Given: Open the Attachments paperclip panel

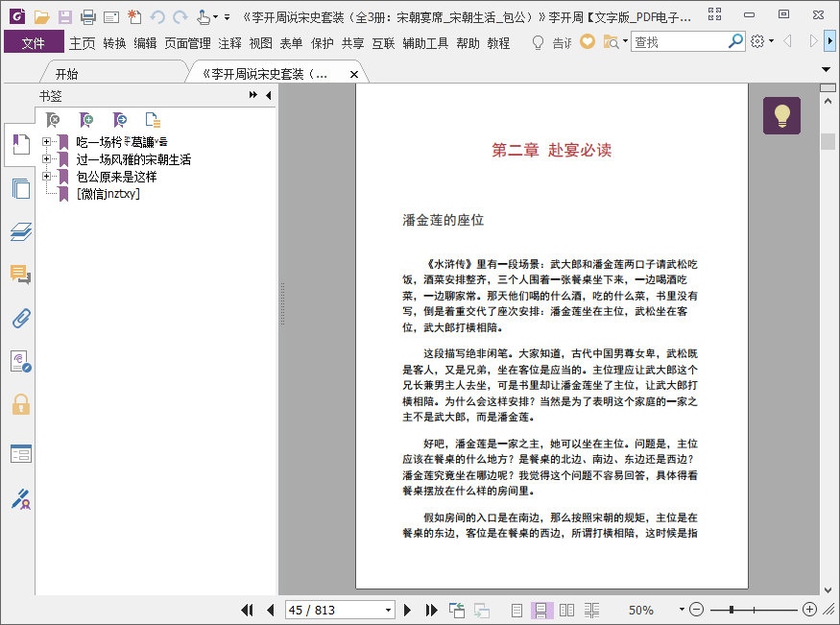Looking at the screenshot, I should (x=21, y=318).
